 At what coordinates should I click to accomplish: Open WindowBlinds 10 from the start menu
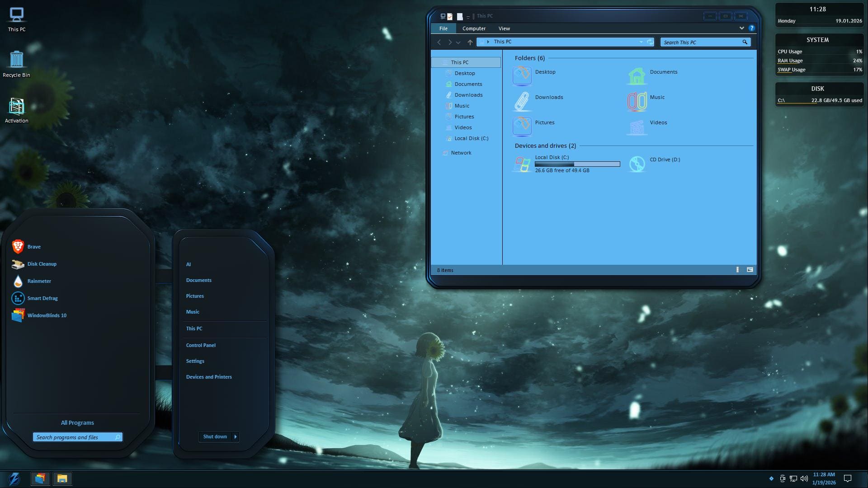pos(39,315)
